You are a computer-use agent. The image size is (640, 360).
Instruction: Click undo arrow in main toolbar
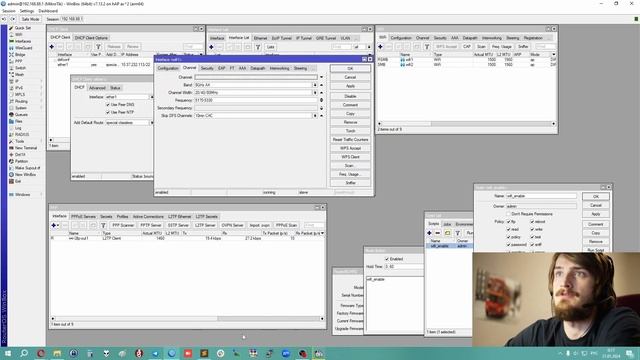[x=4, y=19]
